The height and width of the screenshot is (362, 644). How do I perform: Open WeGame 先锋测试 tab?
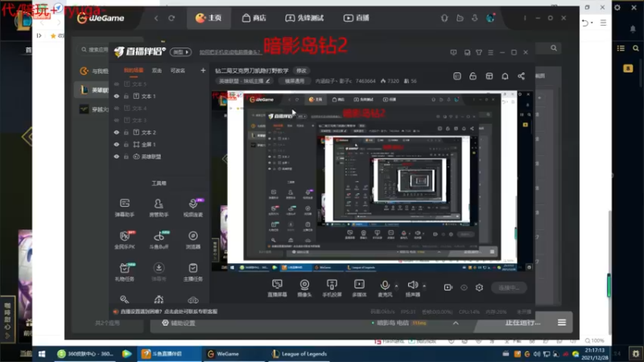point(304,18)
